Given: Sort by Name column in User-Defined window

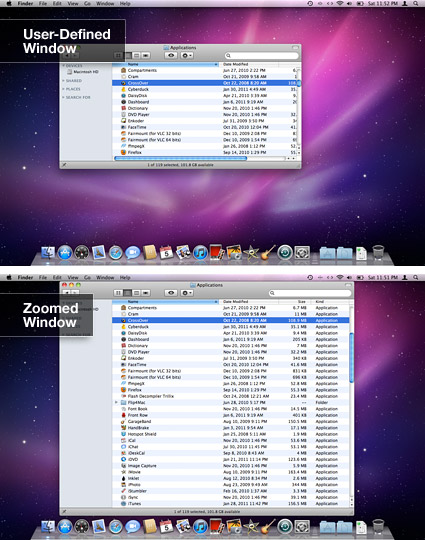Looking at the screenshot, I should point(165,64).
